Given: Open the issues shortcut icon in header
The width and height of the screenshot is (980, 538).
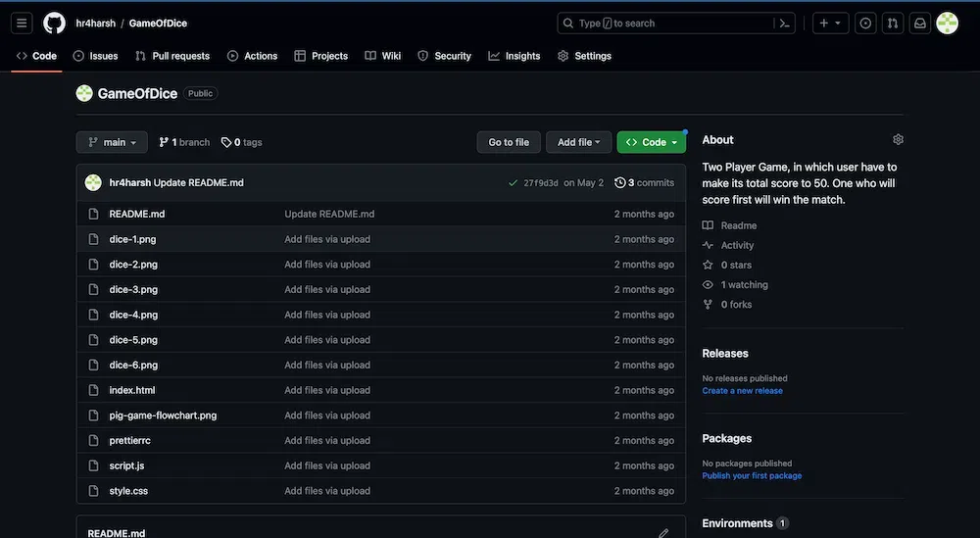Looking at the screenshot, I should tap(865, 24).
